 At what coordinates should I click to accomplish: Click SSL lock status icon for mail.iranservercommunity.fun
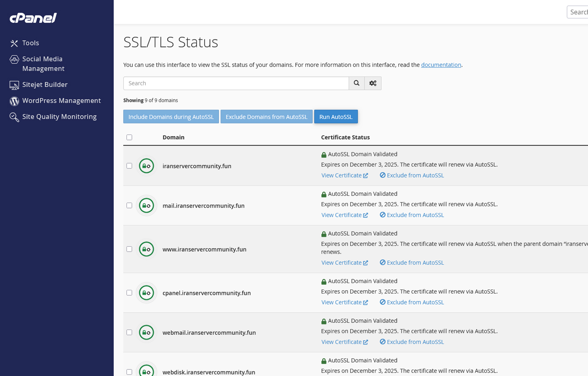pyautogui.click(x=146, y=205)
